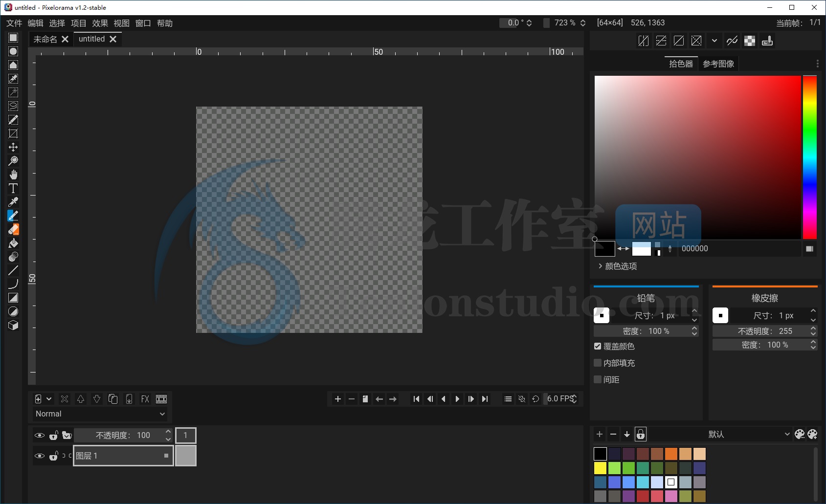The width and height of the screenshot is (826, 504).
Task: Select the Pan hand tool
Action: [x=13, y=175]
